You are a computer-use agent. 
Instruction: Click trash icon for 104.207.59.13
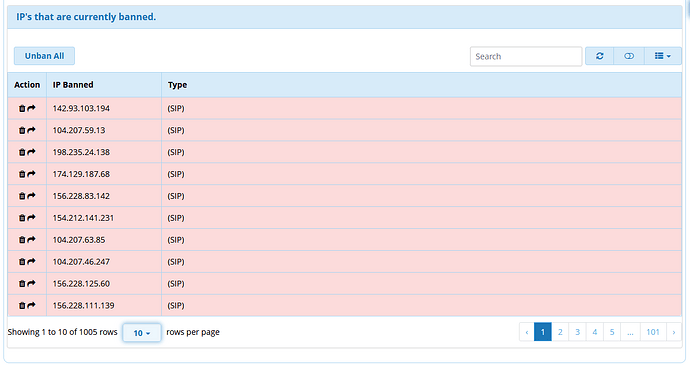coord(22,130)
